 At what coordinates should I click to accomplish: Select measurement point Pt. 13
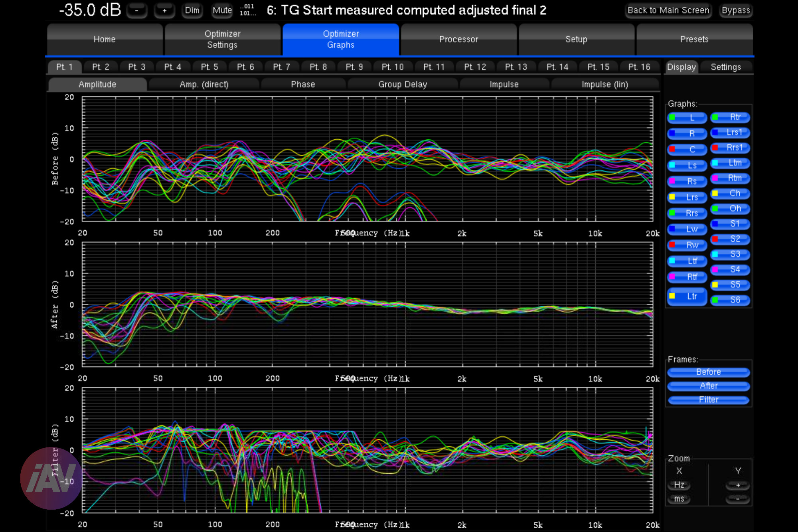(x=516, y=67)
